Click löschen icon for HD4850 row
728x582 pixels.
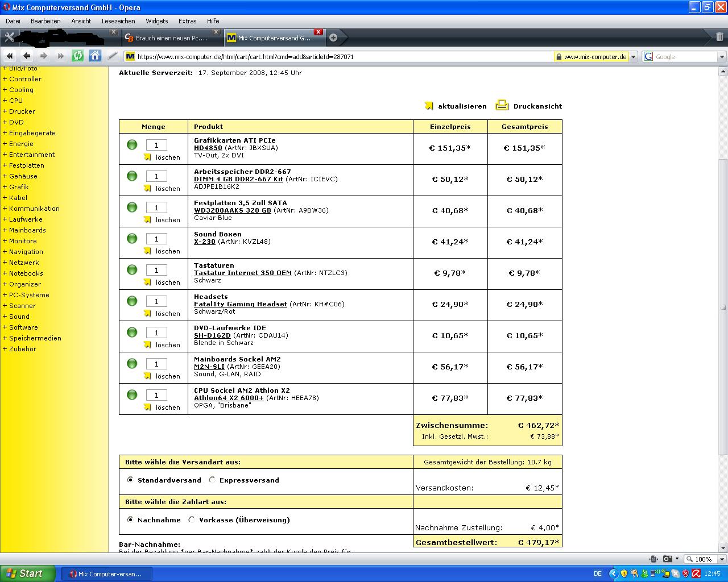pyautogui.click(x=147, y=157)
